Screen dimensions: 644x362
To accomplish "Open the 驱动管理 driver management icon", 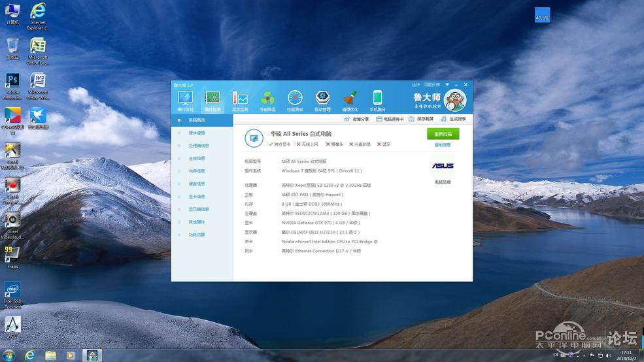I will pyautogui.click(x=322, y=101).
